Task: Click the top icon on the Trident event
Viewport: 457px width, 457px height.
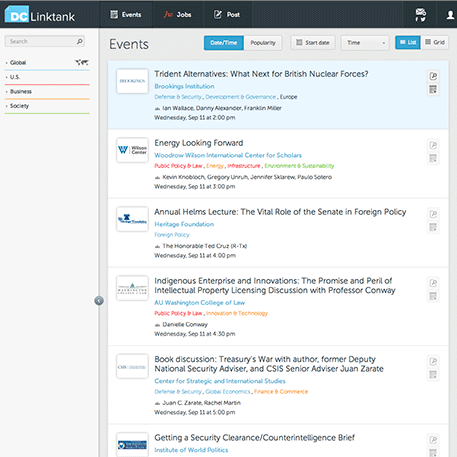Action: [433, 76]
